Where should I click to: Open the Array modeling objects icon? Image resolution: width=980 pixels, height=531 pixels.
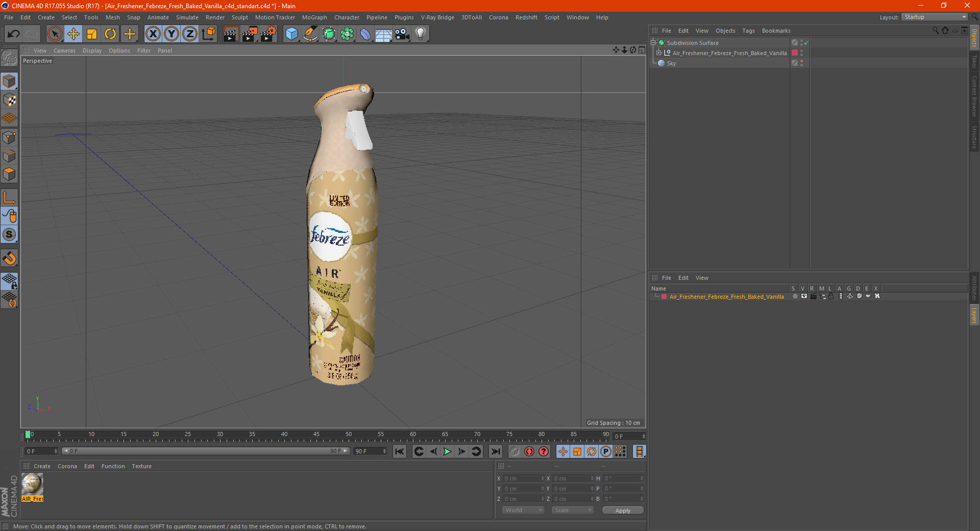pos(347,34)
